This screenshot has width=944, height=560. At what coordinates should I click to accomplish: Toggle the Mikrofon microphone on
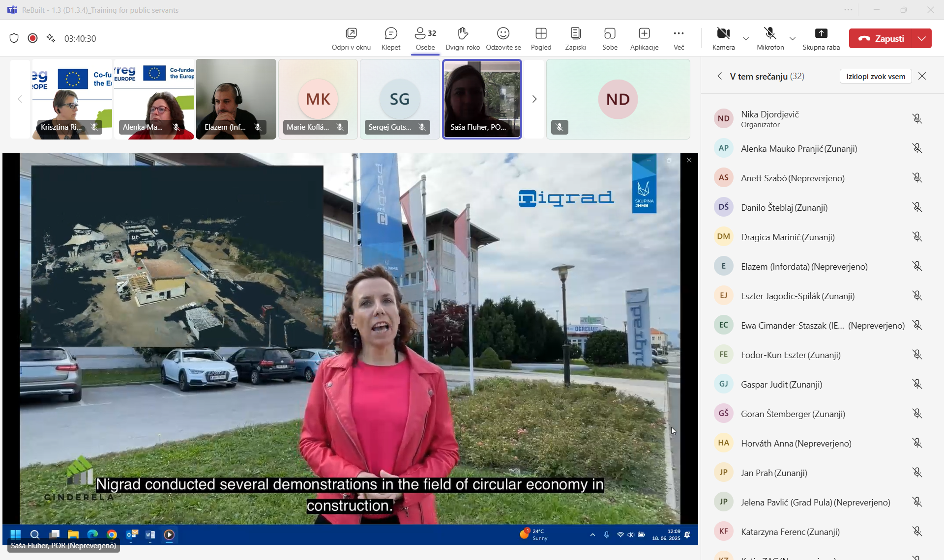coord(770,38)
